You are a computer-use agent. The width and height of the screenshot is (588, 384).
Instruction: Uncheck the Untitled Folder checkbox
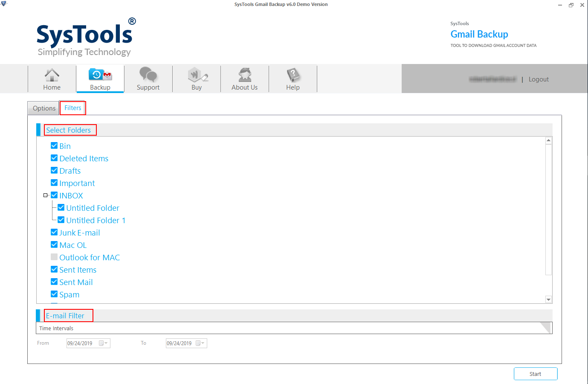pyautogui.click(x=61, y=207)
